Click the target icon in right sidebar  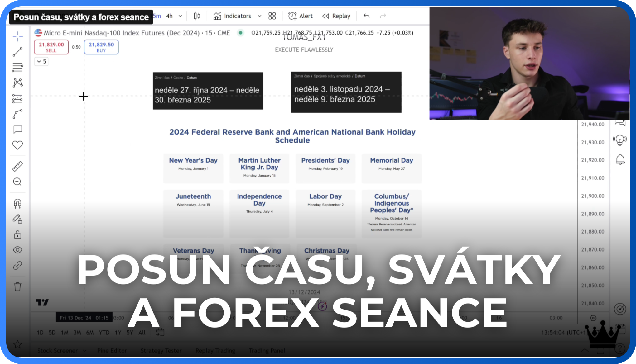(620, 309)
